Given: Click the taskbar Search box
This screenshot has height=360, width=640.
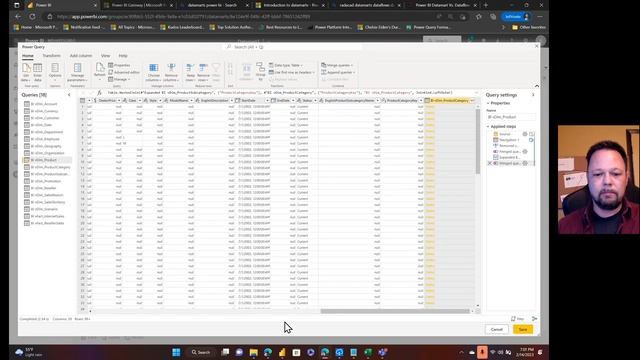Looking at the screenshot, I should tap(201, 352).
